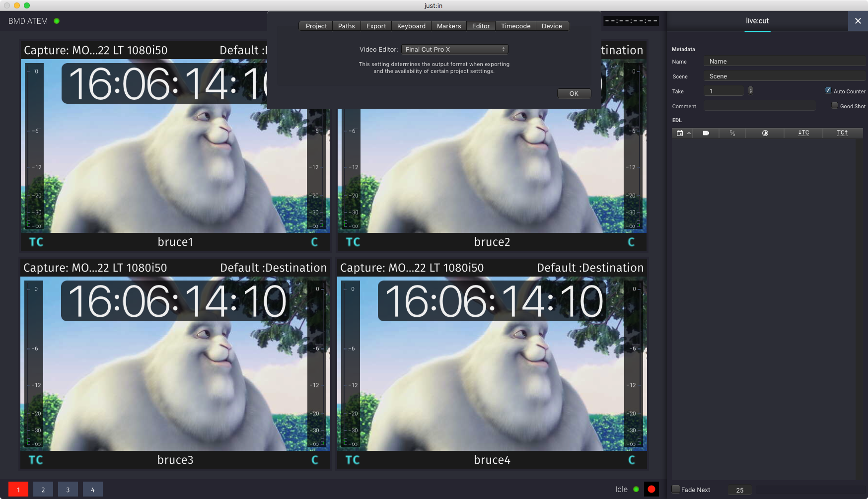Click the BMD ATEM device label
The height and width of the screenshot is (499, 868).
click(28, 21)
